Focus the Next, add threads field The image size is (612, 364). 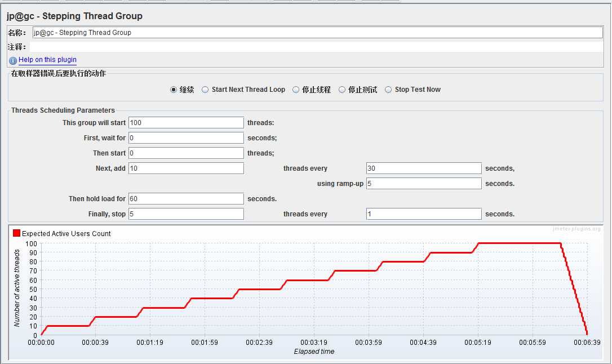pos(186,168)
